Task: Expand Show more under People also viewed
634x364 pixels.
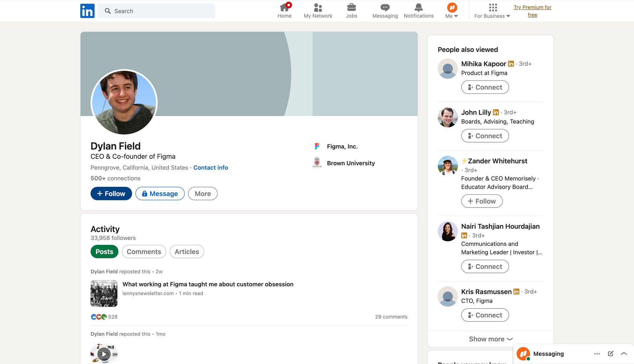Action: [x=490, y=339]
